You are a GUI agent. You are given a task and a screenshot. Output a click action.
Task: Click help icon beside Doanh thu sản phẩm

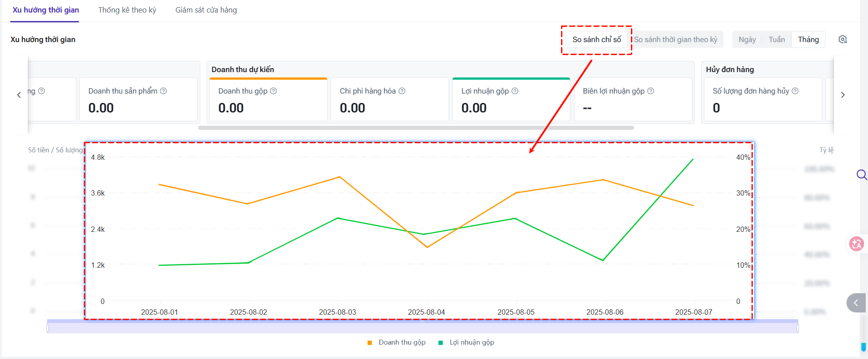(x=164, y=91)
